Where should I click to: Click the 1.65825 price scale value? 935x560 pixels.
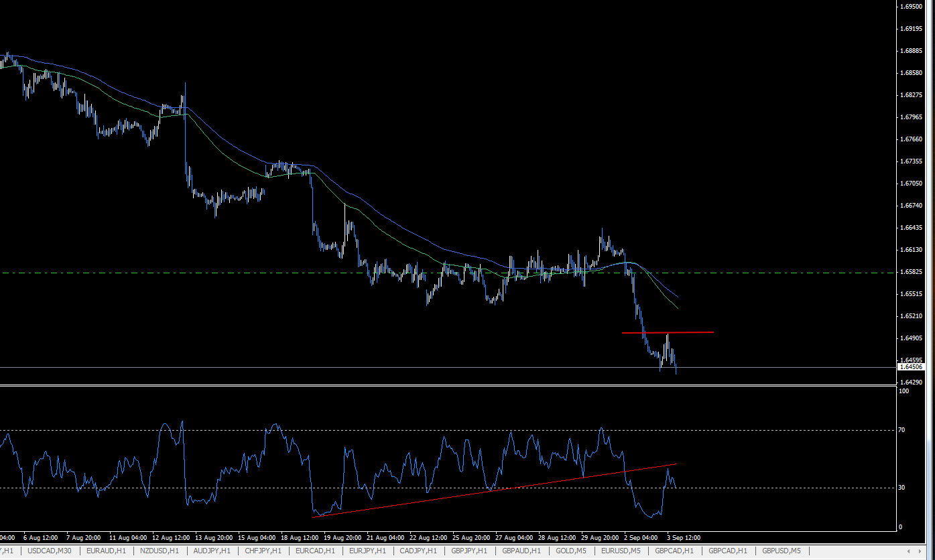910,272
